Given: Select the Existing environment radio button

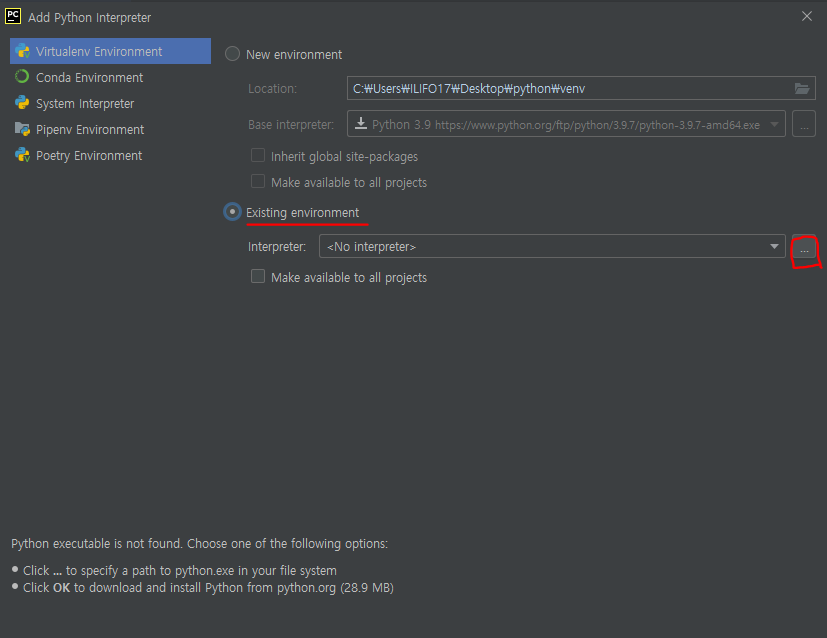Looking at the screenshot, I should (x=232, y=212).
